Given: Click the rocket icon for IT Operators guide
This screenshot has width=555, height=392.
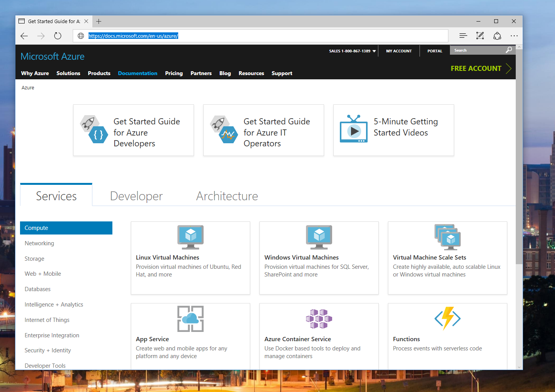Looking at the screenshot, I should pyautogui.click(x=224, y=129).
